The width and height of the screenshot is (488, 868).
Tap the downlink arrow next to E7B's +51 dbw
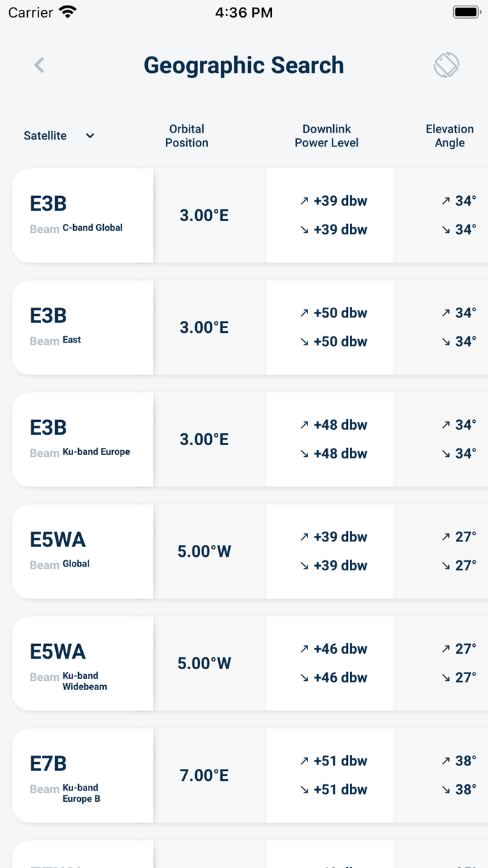[x=304, y=789]
